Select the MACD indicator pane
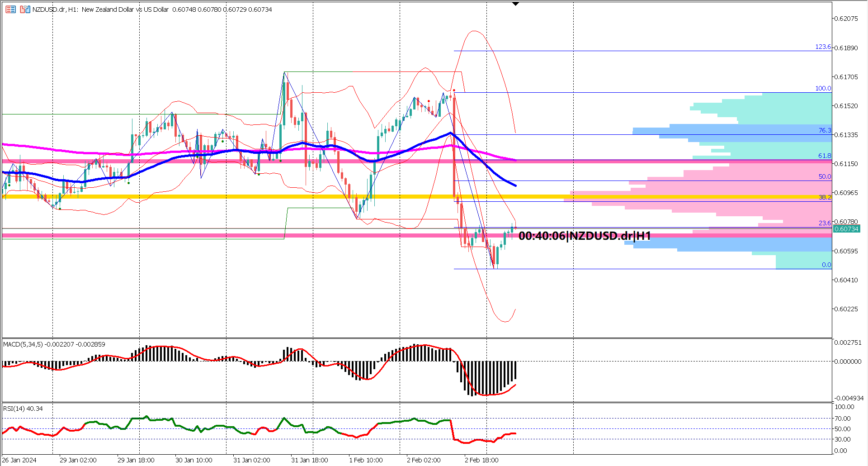868x466 pixels. pyautogui.click(x=271, y=366)
